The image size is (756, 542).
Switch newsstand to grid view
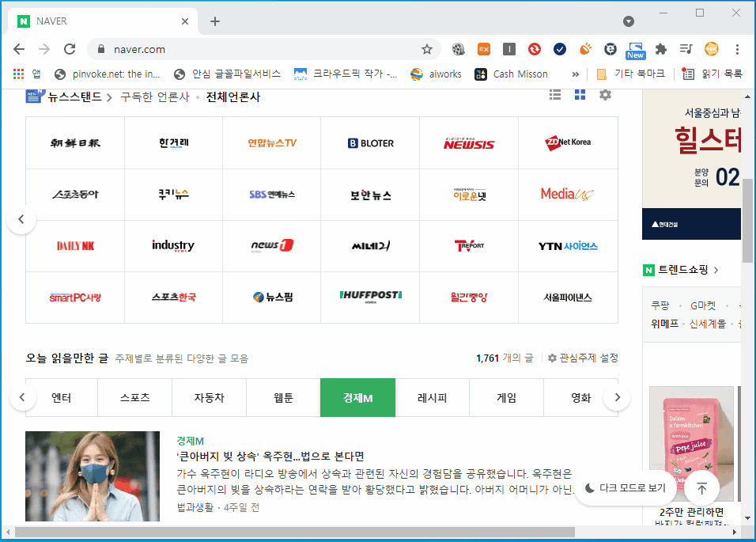(x=580, y=94)
